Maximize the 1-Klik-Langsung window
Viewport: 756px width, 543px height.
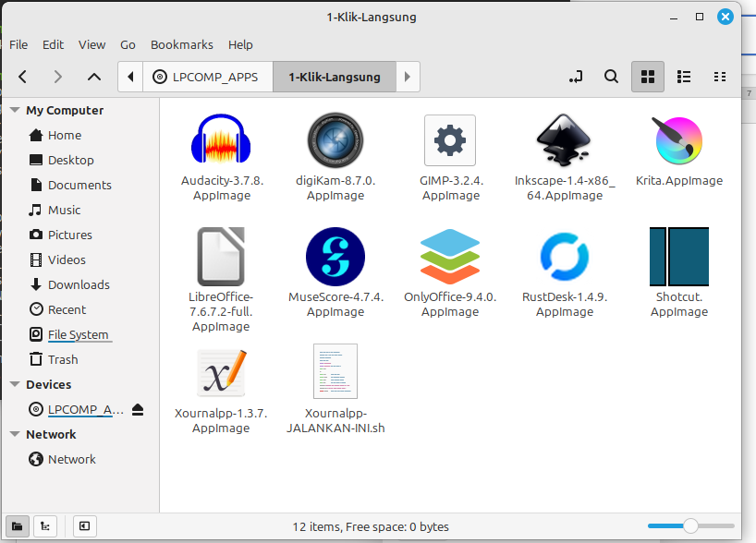tap(700, 17)
